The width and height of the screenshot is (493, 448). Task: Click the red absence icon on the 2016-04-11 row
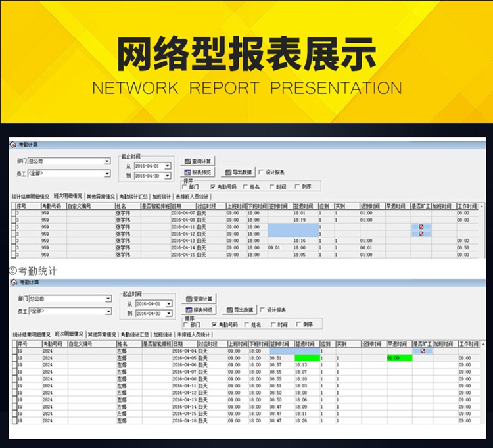[421, 227]
